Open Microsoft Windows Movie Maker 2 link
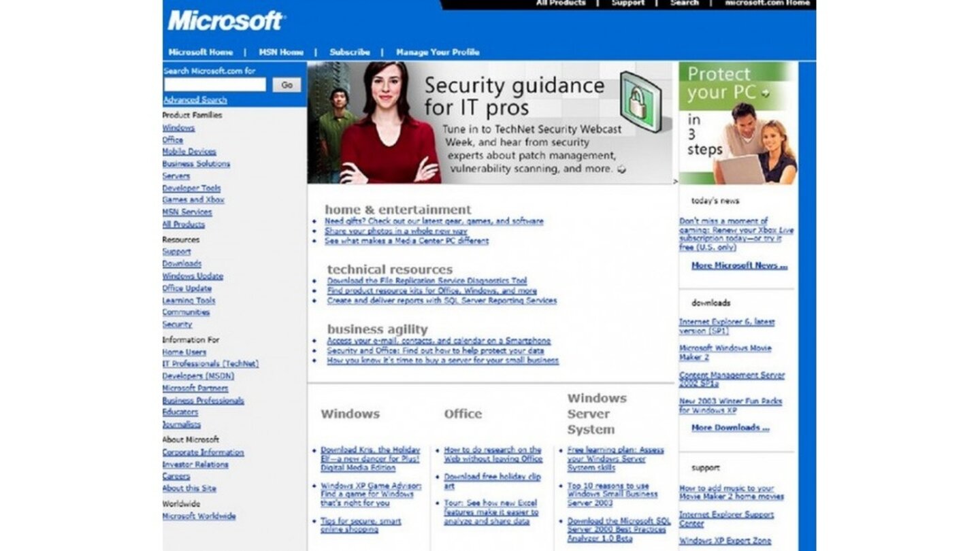 (x=725, y=352)
